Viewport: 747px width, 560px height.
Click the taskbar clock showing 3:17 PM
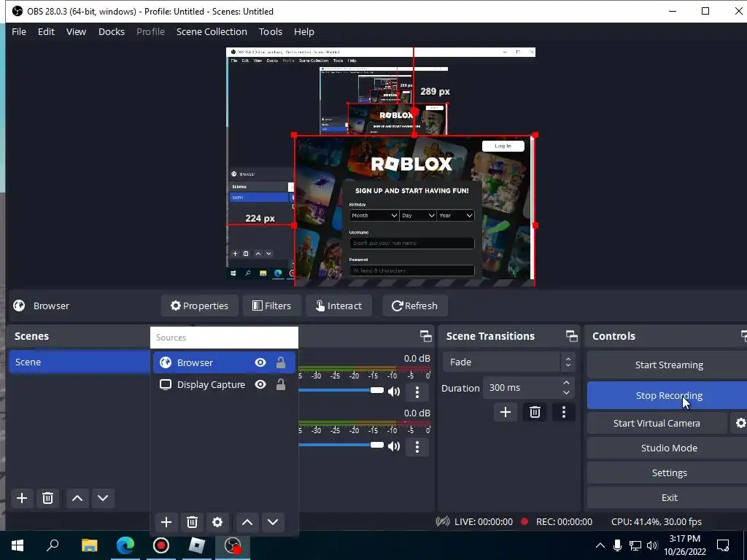click(x=684, y=545)
